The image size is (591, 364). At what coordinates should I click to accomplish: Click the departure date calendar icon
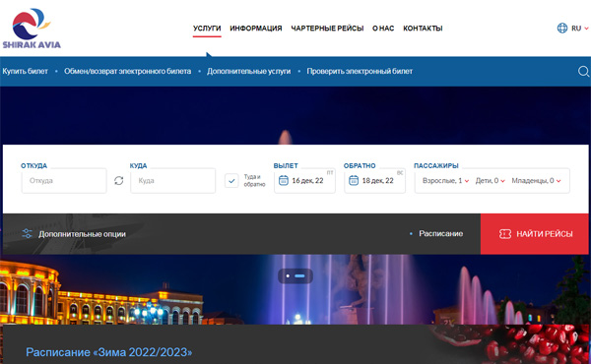point(284,181)
